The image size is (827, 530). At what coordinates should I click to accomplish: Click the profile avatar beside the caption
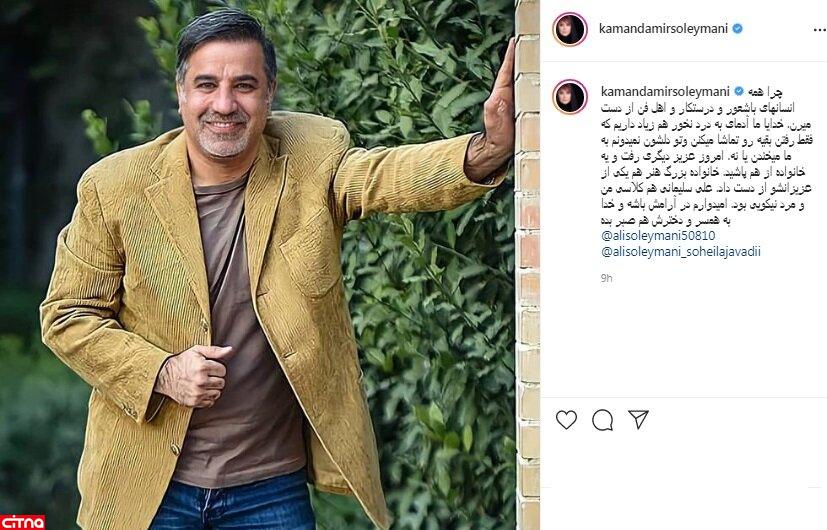[x=570, y=97]
